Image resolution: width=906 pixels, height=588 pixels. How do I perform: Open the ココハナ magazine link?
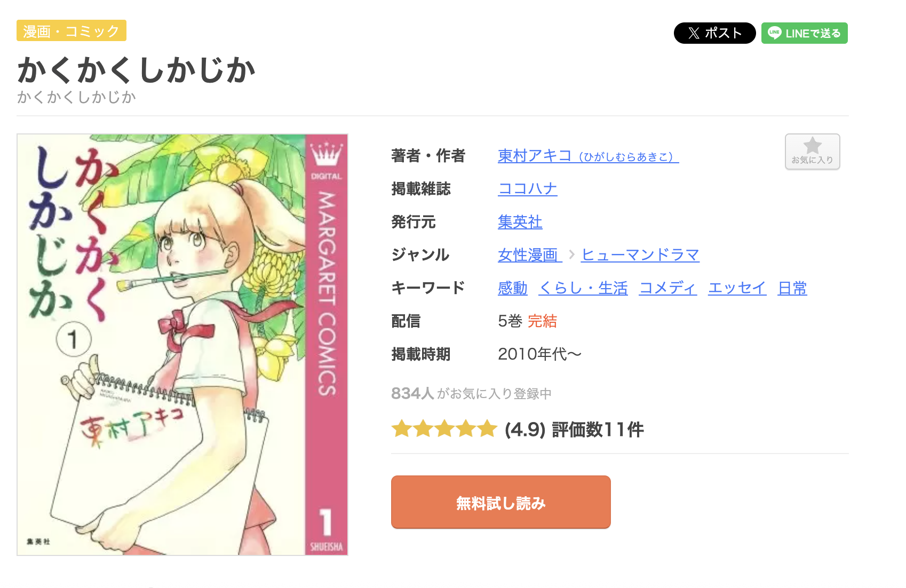point(527,189)
